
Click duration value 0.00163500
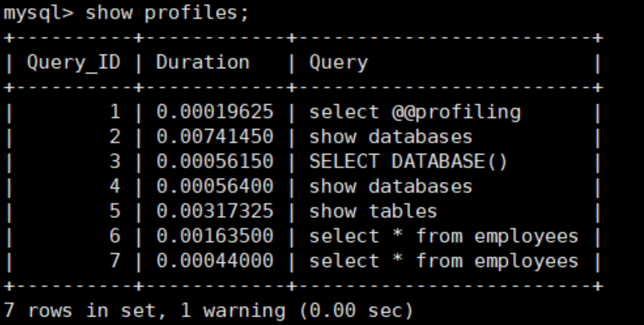tap(215, 236)
